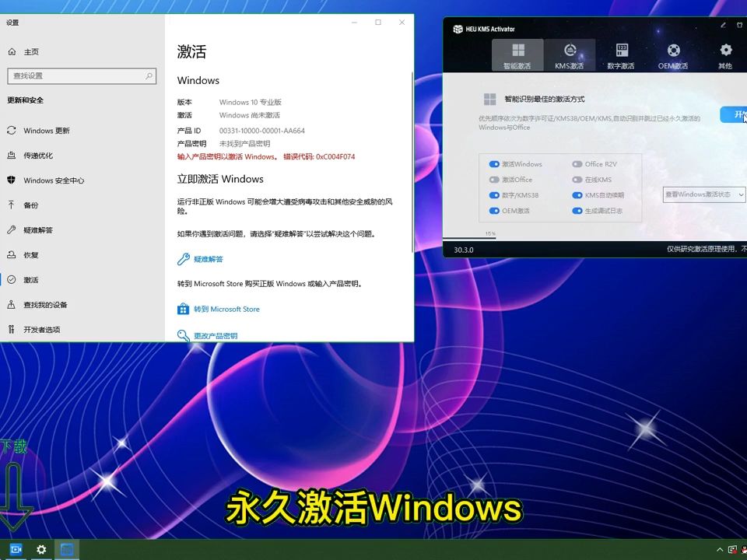This screenshot has width=747, height=560.
Task: Toggle the 激活Office switch
Action: click(494, 180)
